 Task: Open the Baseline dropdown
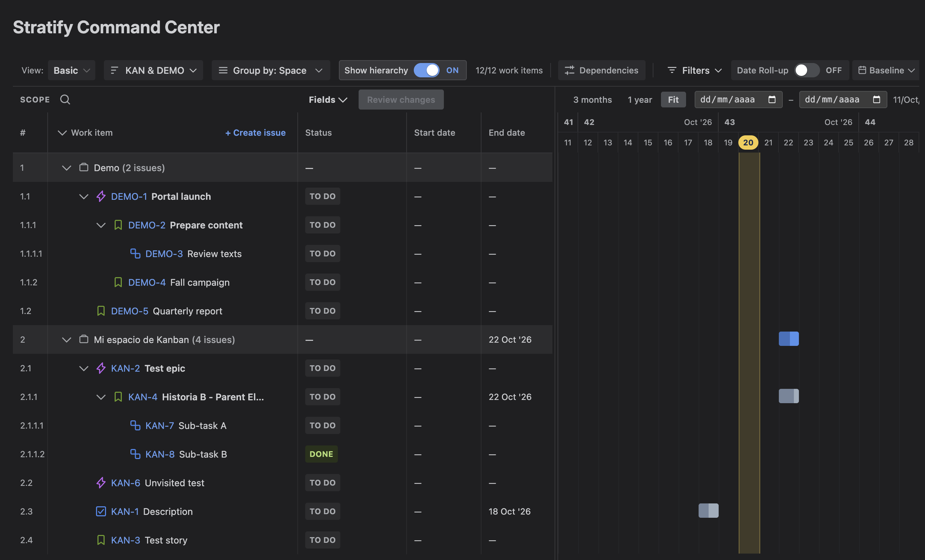886,70
